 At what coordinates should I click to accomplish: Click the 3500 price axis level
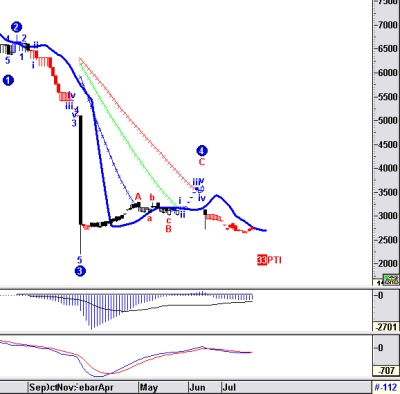(388, 192)
